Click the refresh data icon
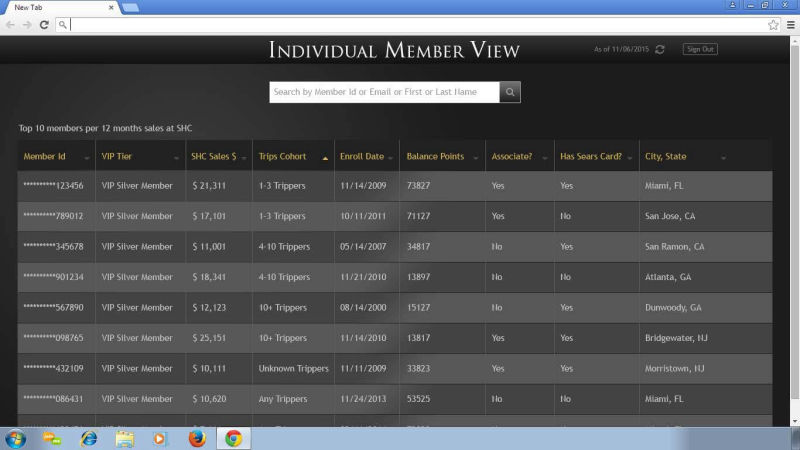Screen dimensions: 800x450 click(660, 49)
